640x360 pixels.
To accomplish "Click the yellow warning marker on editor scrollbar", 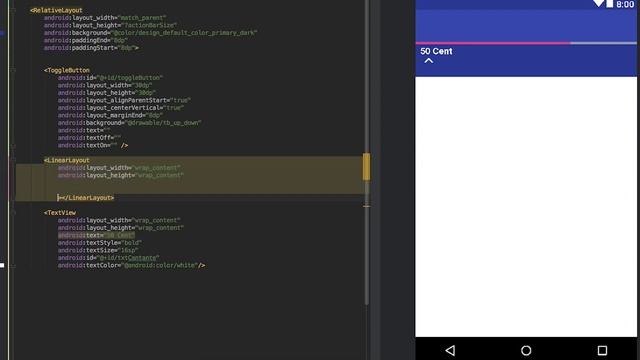I will 366,167.
